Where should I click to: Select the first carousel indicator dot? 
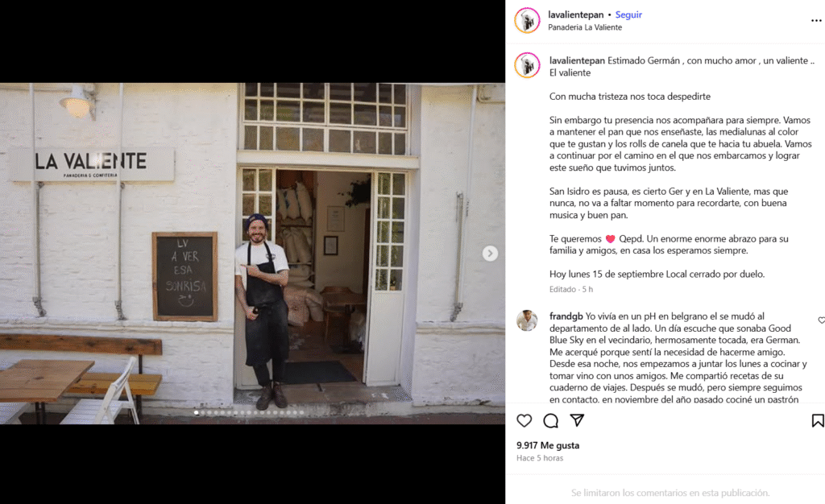(x=197, y=412)
